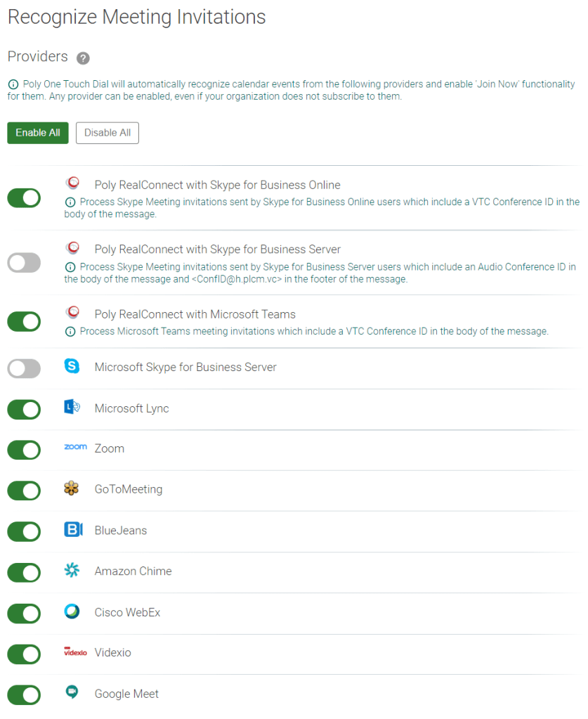Turn on Microsoft Skype for Business Server
588x719 pixels.
24,368
